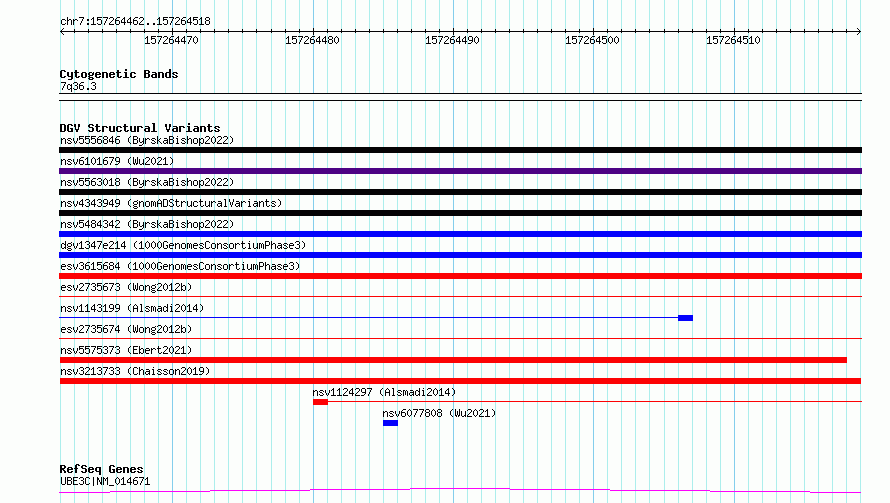Open variant nsv5484342 (ByrskaBishop2022)
This screenshot has width=890, height=503.
[x=147, y=224]
